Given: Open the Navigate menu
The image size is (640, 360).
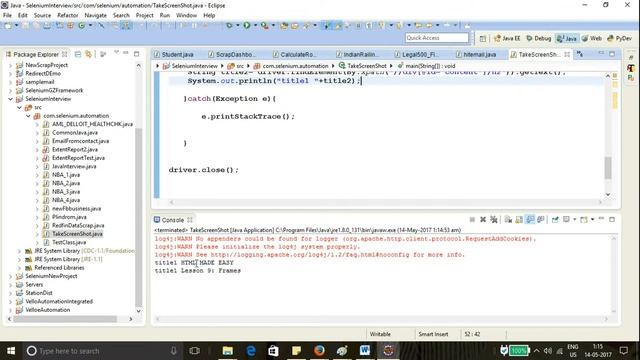Looking at the screenshot, I should click(96, 15).
